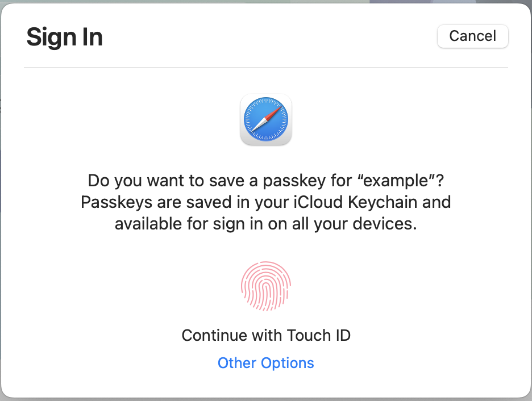Touch the fingerprint symbol above Continue with Touch ID
532x401 pixels.
tap(265, 286)
